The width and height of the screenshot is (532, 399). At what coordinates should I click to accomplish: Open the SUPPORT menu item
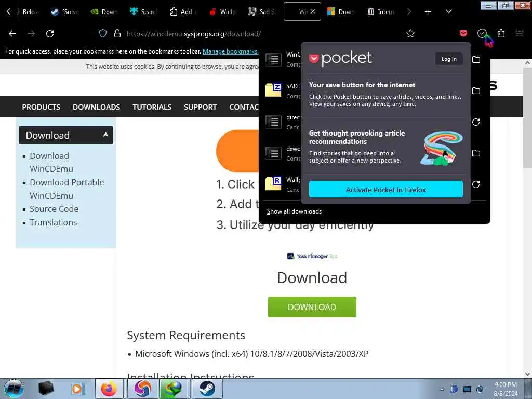click(x=200, y=107)
